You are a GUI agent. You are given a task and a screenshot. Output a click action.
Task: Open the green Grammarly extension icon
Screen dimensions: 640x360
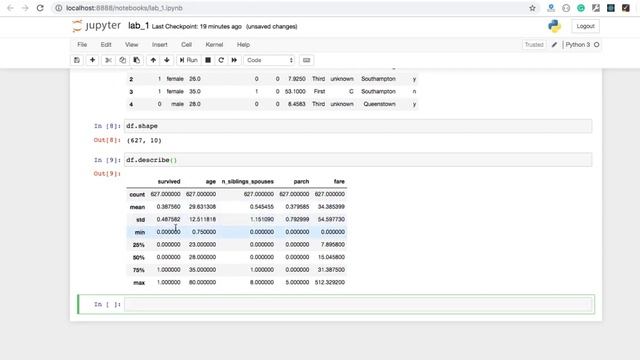tap(581, 8)
